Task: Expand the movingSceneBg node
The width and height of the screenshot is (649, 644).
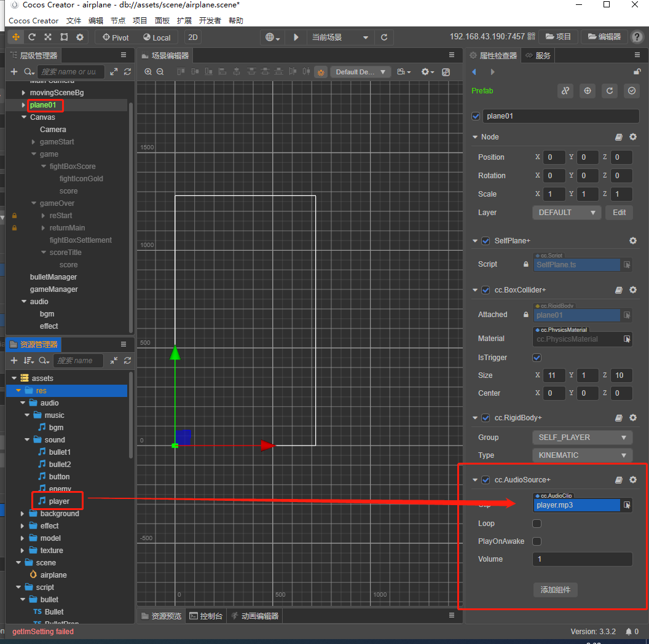Action: click(x=23, y=93)
